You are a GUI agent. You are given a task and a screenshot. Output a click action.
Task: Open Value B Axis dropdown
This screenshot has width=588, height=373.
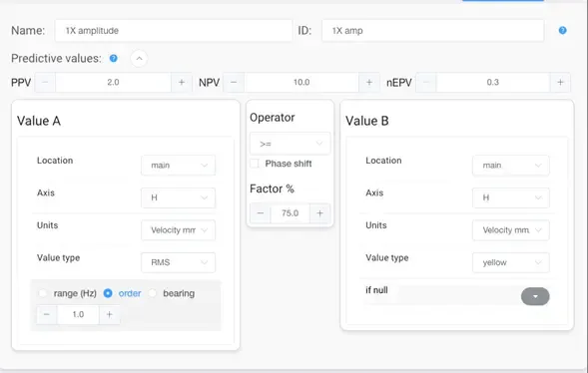click(x=511, y=197)
